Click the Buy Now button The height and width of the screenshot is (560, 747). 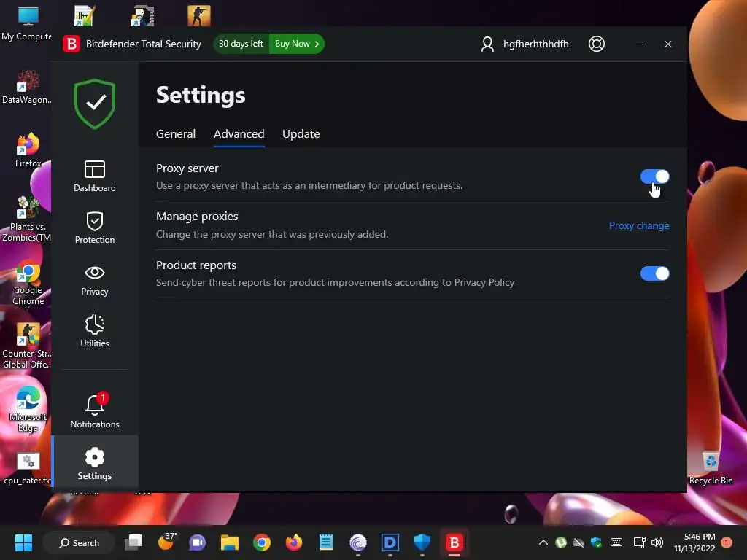pyautogui.click(x=297, y=44)
